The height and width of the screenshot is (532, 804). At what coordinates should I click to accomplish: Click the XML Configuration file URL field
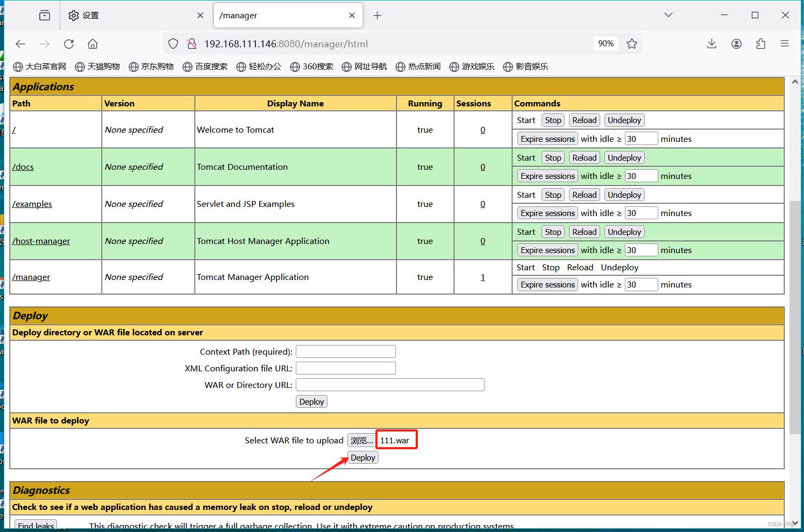(x=346, y=368)
